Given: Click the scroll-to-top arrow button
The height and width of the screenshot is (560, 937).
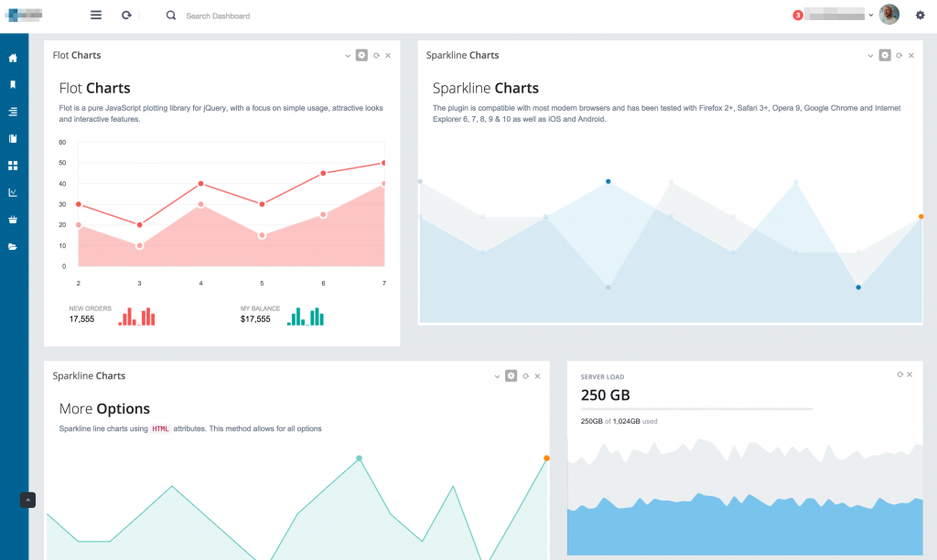Looking at the screenshot, I should 27,500.
